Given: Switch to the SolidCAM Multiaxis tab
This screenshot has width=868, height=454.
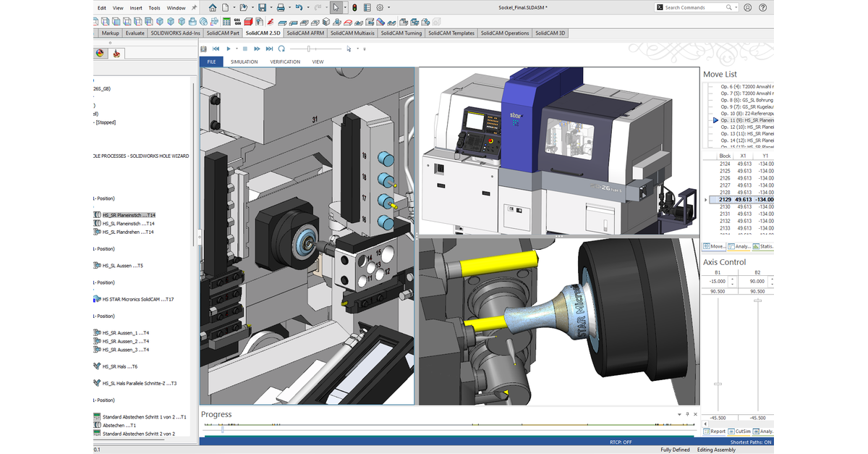Looking at the screenshot, I should point(352,33).
